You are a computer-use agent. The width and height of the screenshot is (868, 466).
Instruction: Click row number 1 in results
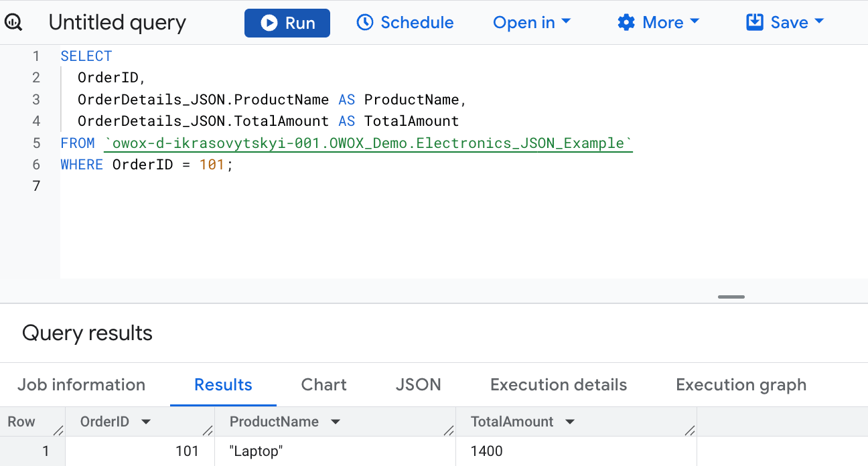click(x=32, y=451)
